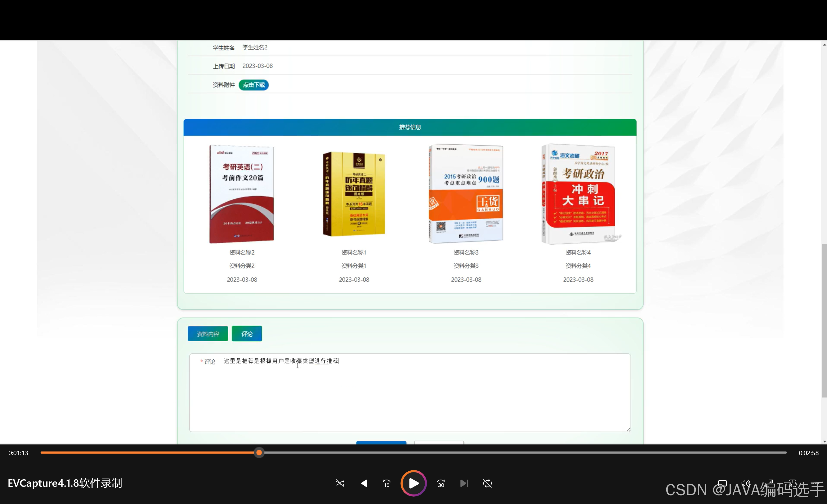Click the 资料附件 label

point(224,85)
